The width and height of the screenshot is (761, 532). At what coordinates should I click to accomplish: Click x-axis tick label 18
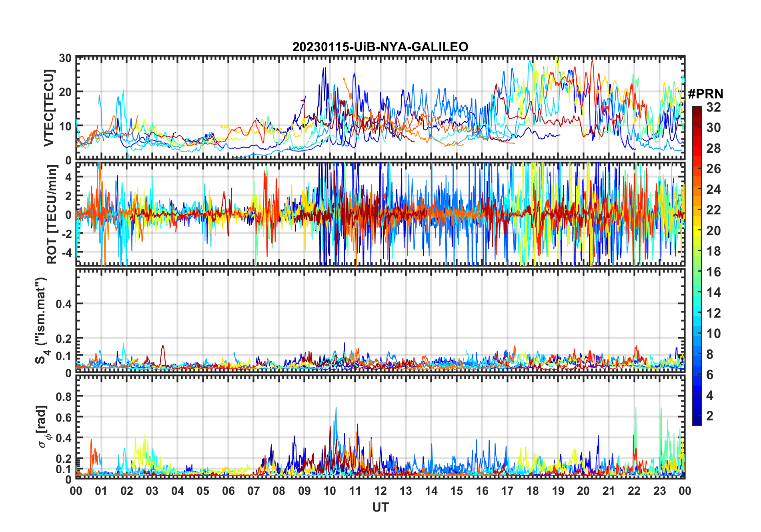(533, 491)
